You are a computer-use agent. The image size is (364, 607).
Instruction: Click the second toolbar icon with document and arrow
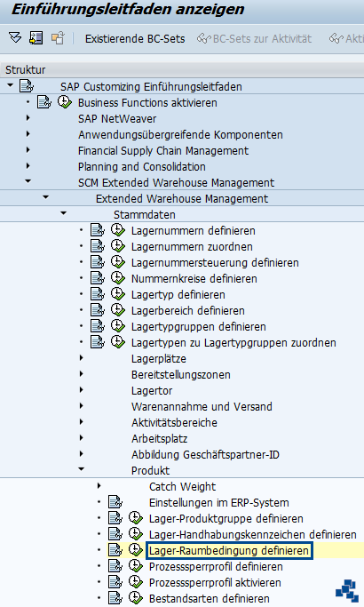(x=36, y=38)
